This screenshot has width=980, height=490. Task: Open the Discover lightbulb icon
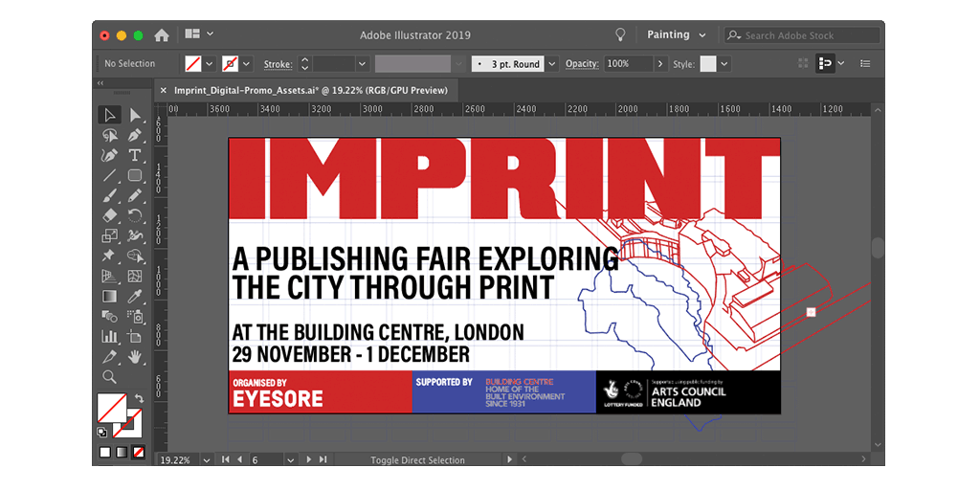click(x=620, y=35)
